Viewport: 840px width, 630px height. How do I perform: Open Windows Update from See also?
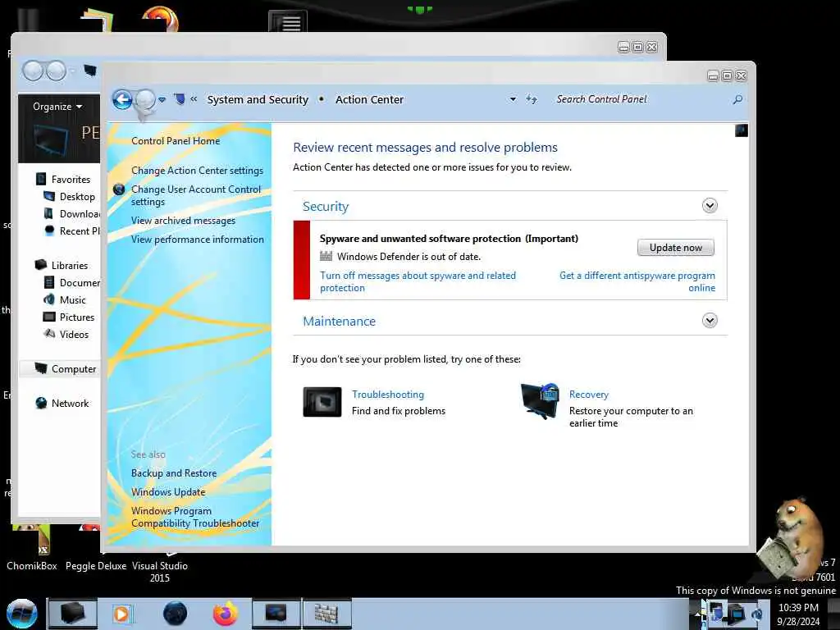pos(168,492)
